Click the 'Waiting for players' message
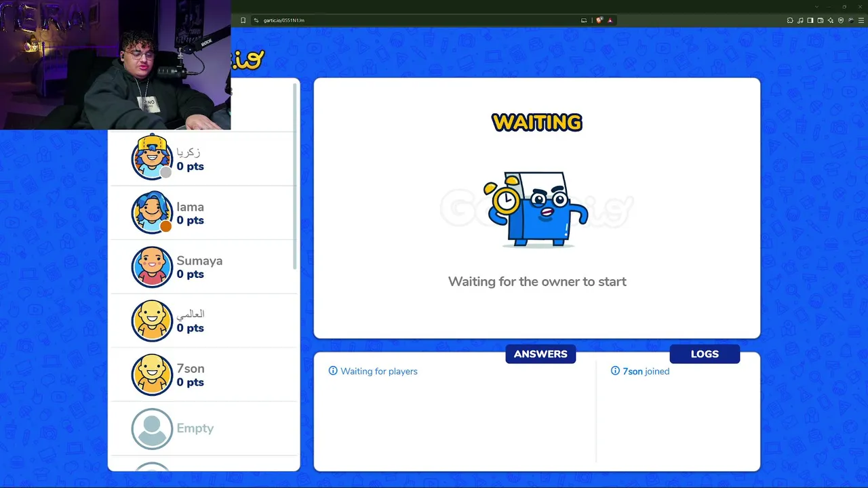Viewport: 868px width, 488px height. [x=379, y=371]
